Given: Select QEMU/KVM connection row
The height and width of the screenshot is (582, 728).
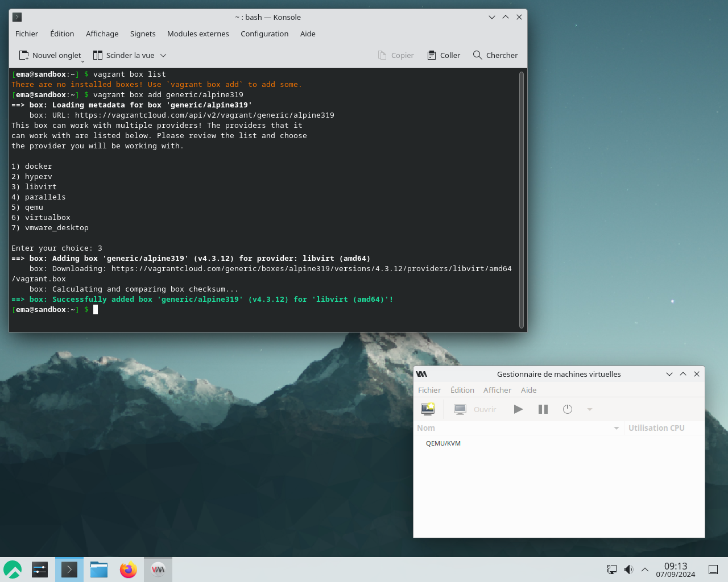Looking at the screenshot, I should point(559,443).
